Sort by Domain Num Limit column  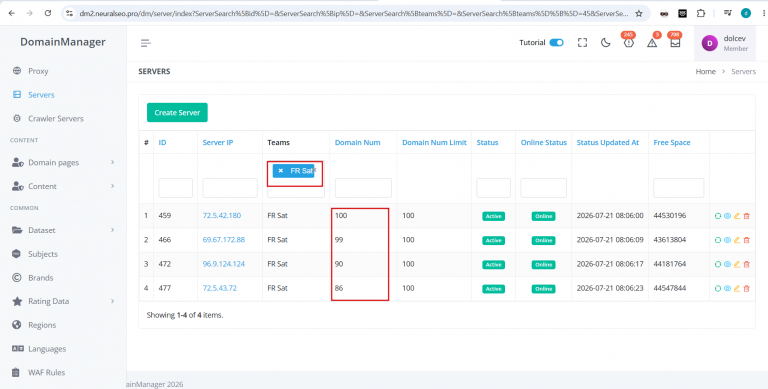coord(434,143)
